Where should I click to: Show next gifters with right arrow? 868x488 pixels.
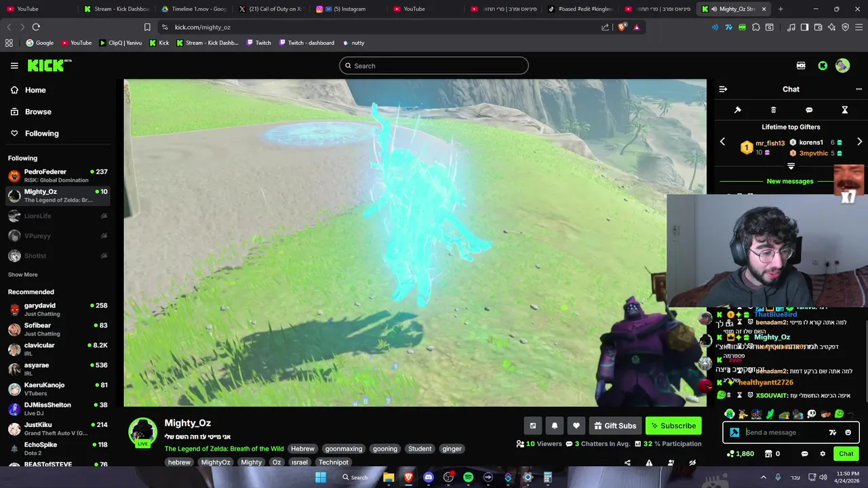[x=859, y=142]
